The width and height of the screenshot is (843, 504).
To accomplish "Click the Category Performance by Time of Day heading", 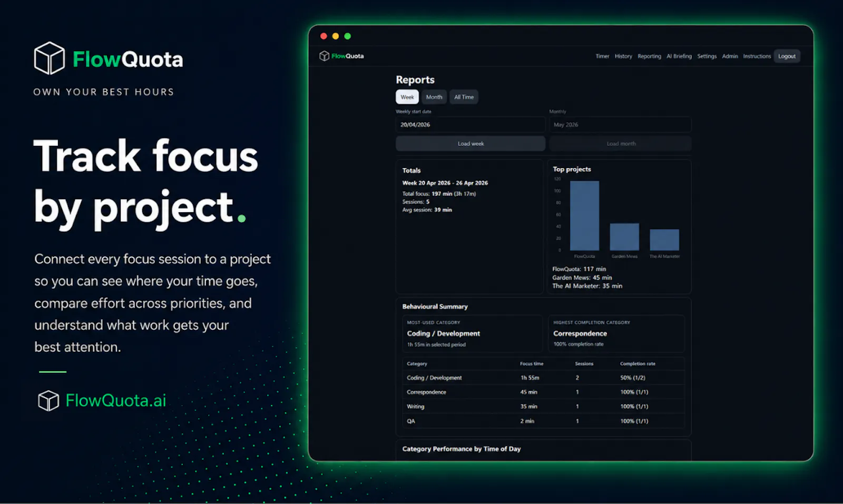I will pyautogui.click(x=462, y=449).
